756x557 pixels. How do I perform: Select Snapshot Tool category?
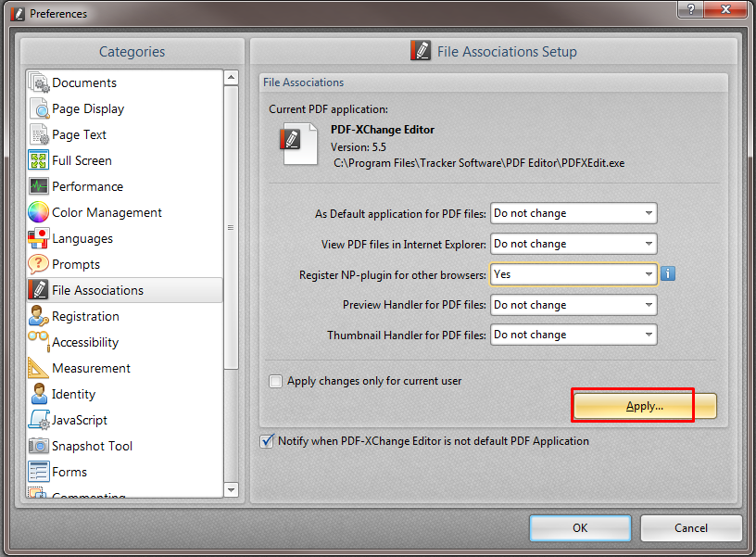(124, 446)
